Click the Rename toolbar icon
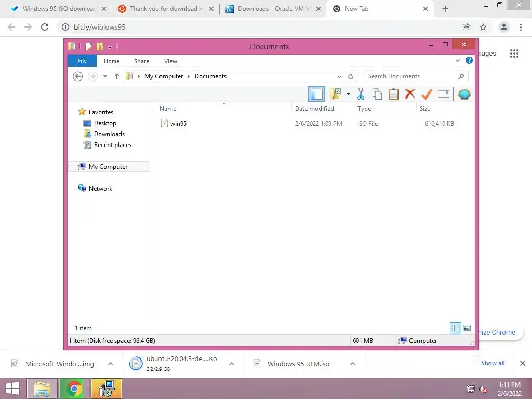The width and height of the screenshot is (532, 399). pyautogui.click(x=444, y=94)
